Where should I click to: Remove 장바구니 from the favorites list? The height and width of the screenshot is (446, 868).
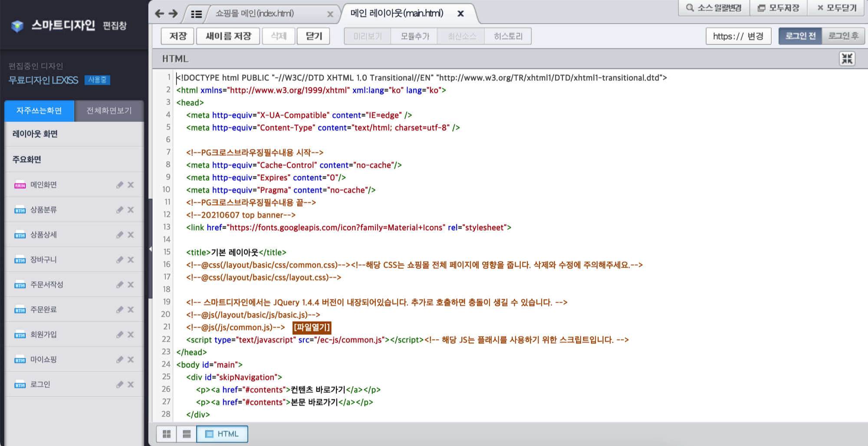[131, 260]
